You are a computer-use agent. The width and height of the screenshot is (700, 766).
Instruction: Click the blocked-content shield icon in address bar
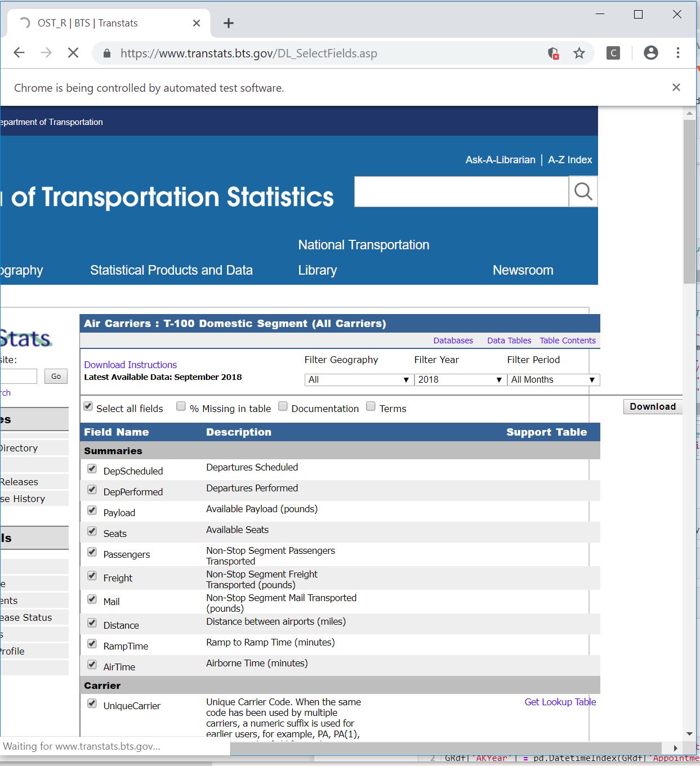(553, 53)
